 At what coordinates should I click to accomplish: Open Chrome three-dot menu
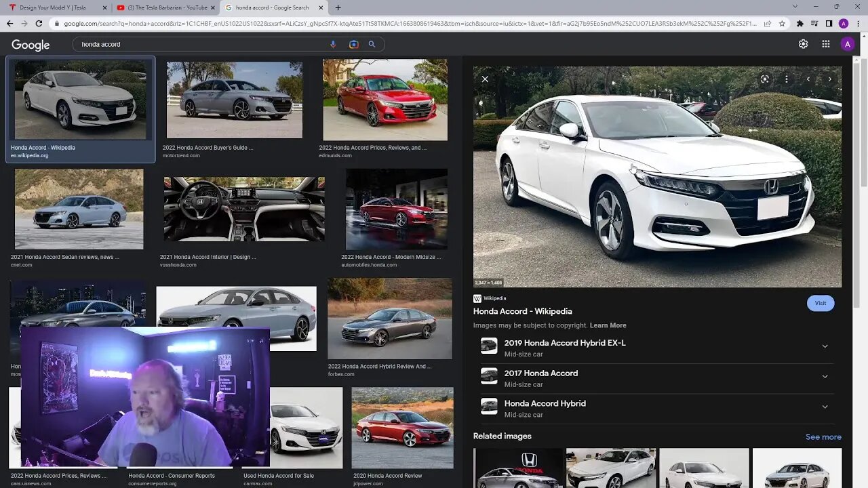pos(858,23)
